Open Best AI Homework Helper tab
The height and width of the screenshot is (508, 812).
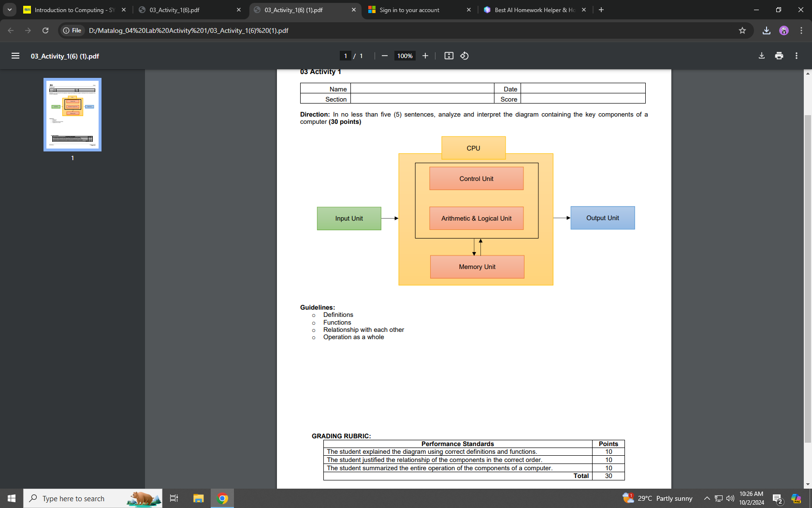tap(535, 10)
